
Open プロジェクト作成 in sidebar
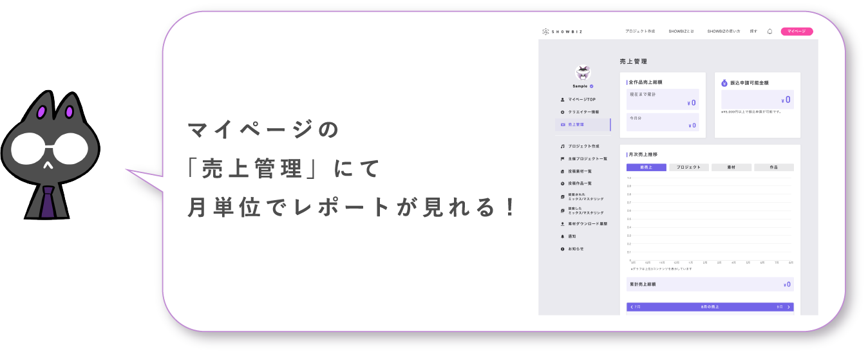pos(583,146)
